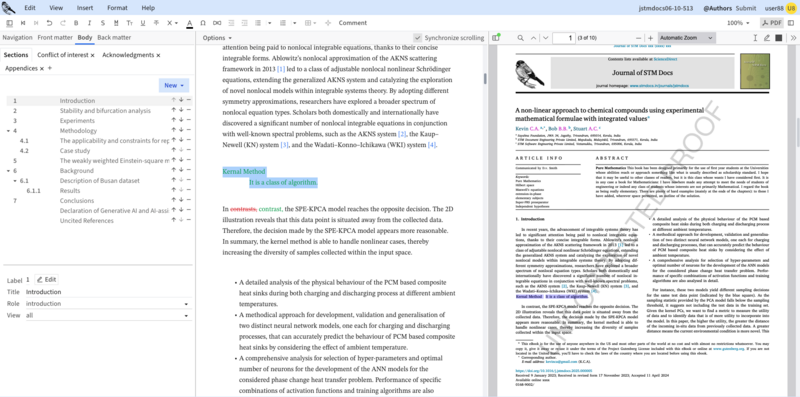Collapse the 6.1 Description of Busan dataset node
This screenshot has height=397, width=800.
pos(15,181)
